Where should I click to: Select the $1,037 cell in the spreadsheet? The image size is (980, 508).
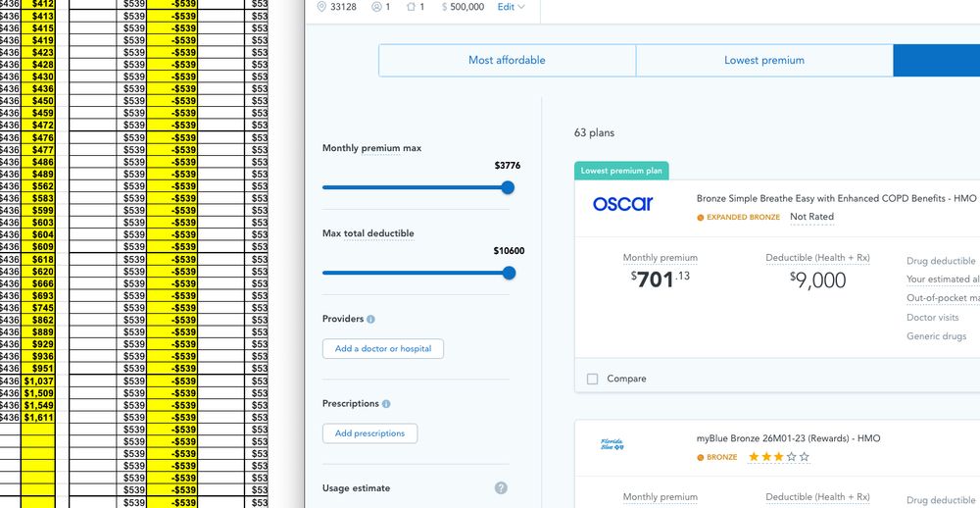38,381
